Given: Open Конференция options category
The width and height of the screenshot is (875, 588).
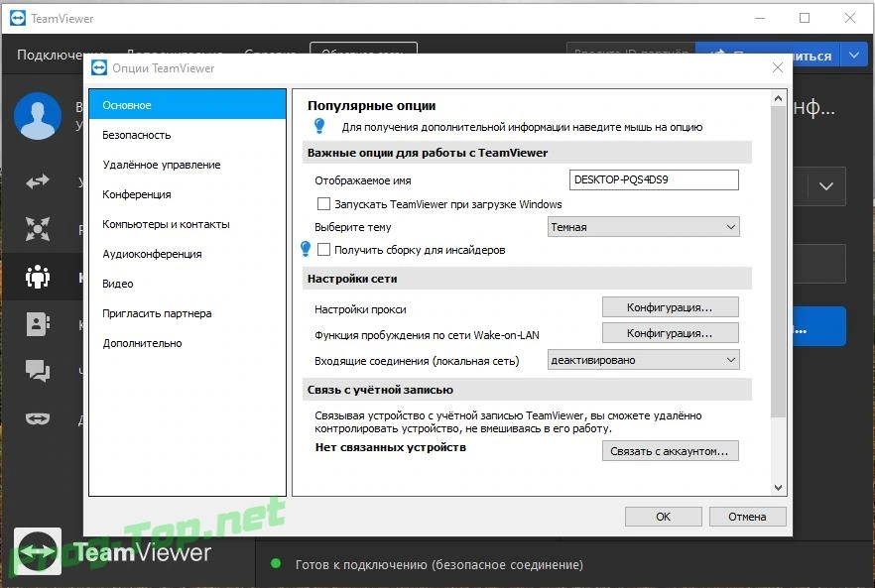Looking at the screenshot, I should click(x=187, y=194).
